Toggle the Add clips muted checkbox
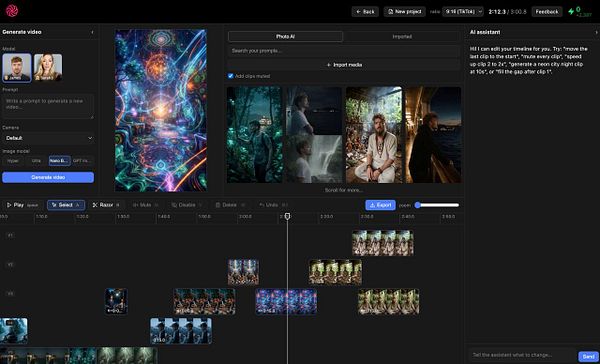Screen dimensions: 600x364 pos(230,76)
